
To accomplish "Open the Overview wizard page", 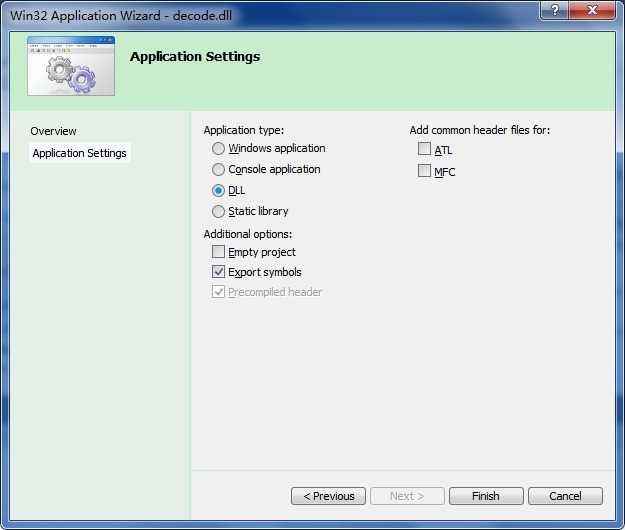I will tap(53, 131).
